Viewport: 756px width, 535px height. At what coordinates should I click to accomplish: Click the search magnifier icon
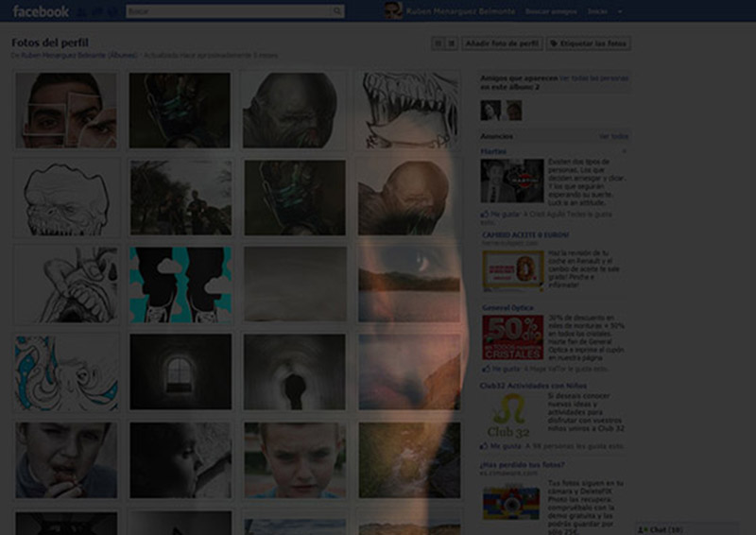[337, 11]
